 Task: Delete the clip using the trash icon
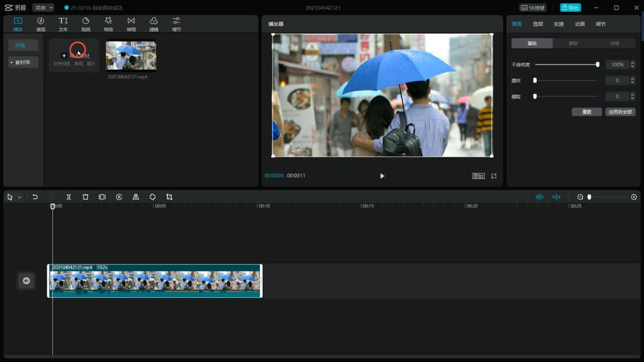click(86, 197)
